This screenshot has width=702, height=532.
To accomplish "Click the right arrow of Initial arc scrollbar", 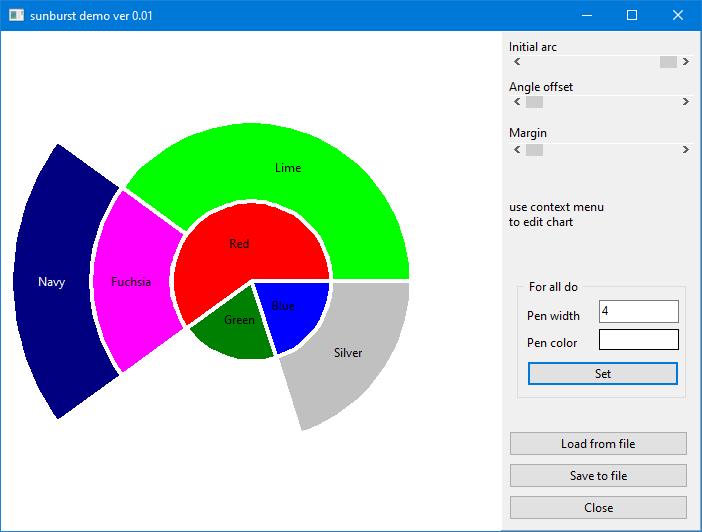I will pos(686,62).
